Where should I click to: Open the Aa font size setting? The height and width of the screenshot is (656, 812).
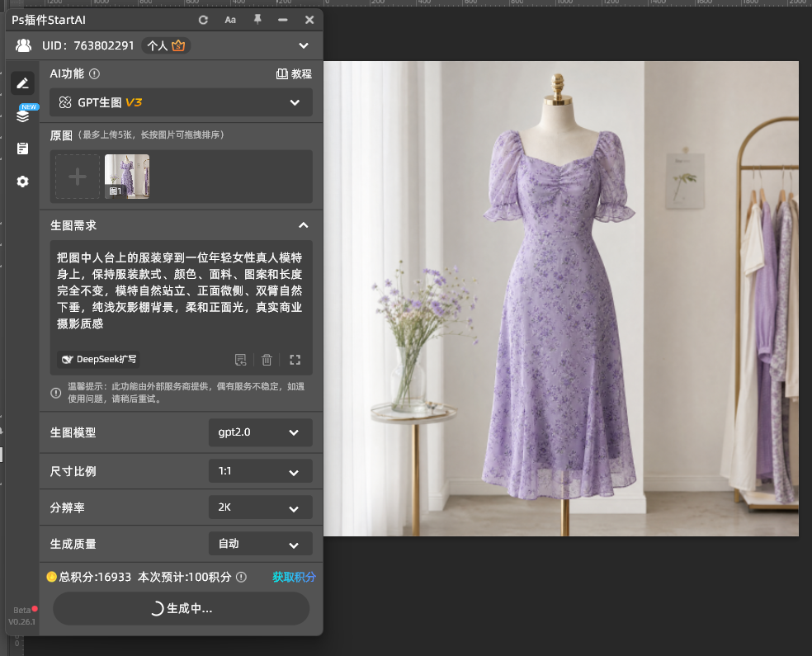point(230,20)
